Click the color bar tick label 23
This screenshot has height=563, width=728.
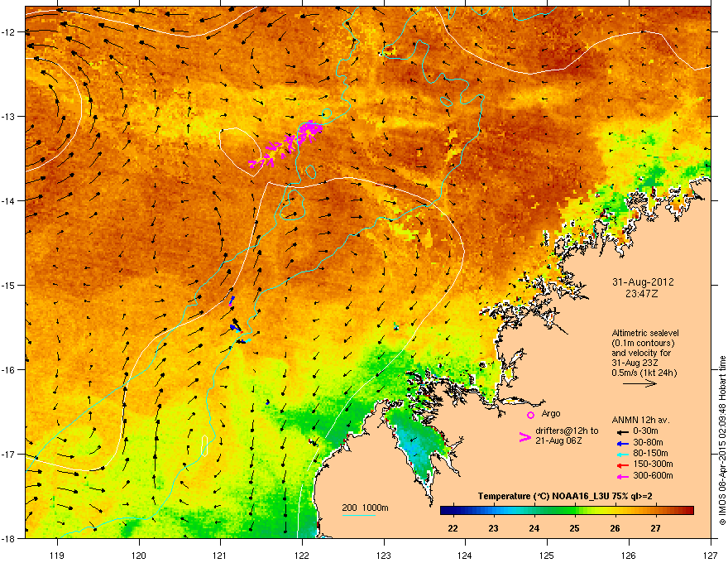click(493, 528)
